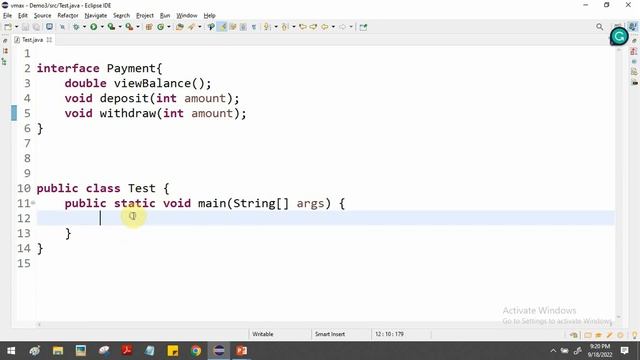The height and width of the screenshot is (360, 640).
Task: Open PowerPoint from the taskbar
Action: pos(242,351)
